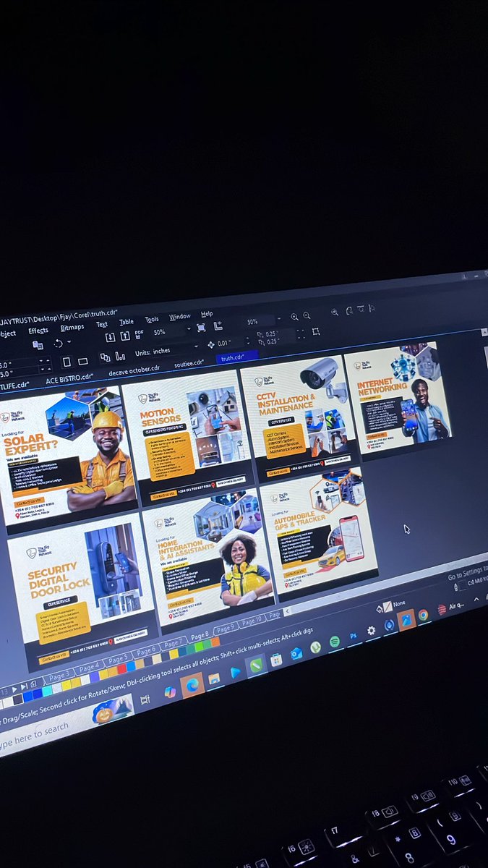
Task: Open File Explorer from the taskbar
Action: click(x=214, y=678)
